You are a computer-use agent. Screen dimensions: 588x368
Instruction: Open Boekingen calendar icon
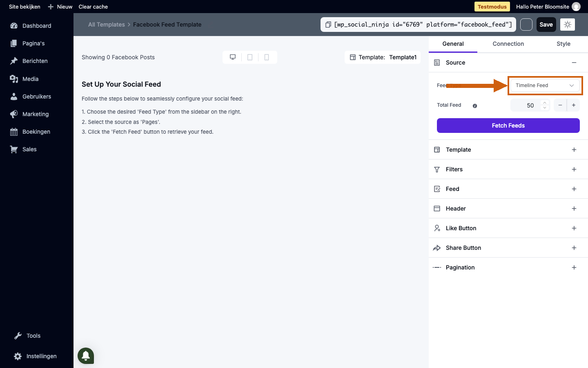coord(14,132)
